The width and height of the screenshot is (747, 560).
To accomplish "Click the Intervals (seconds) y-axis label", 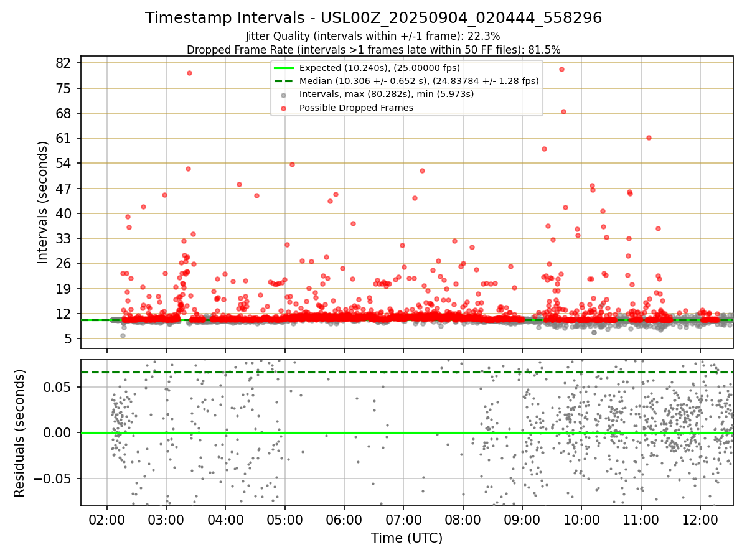I will 42,202.
